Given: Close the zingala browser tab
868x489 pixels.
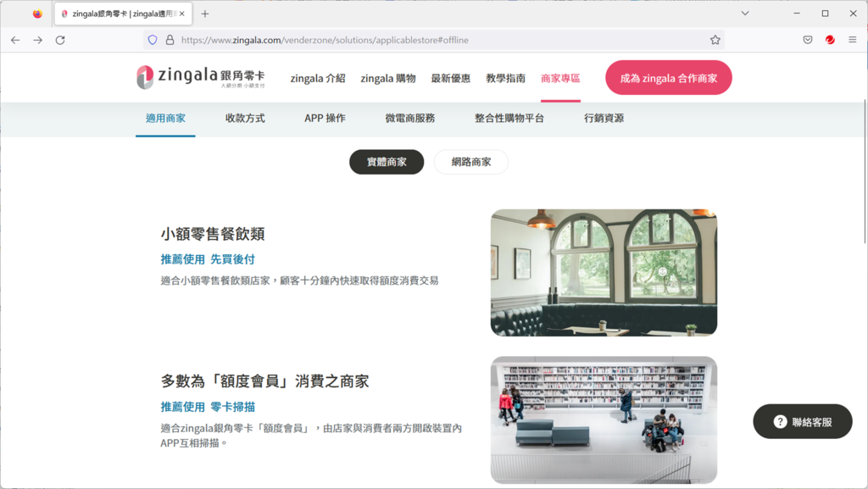Looking at the screenshot, I should [182, 14].
